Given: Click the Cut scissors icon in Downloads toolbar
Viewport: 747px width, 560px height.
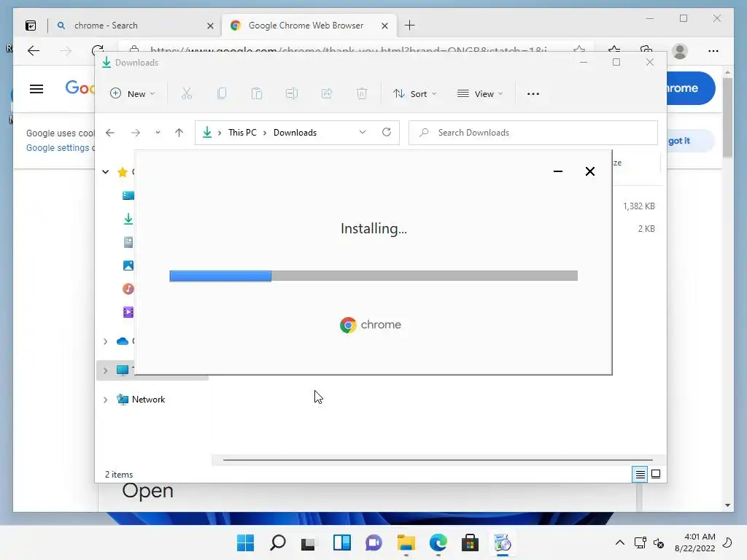Looking at the screenshot, I should click(187, 93).
